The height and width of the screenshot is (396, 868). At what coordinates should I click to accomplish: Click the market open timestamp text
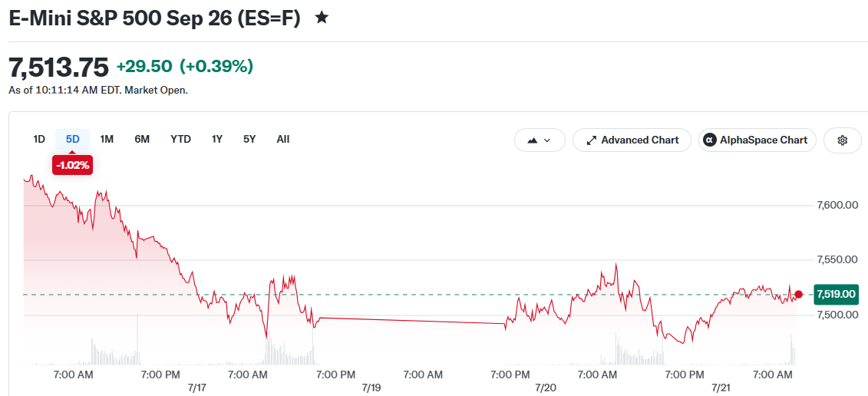(98, 91)
